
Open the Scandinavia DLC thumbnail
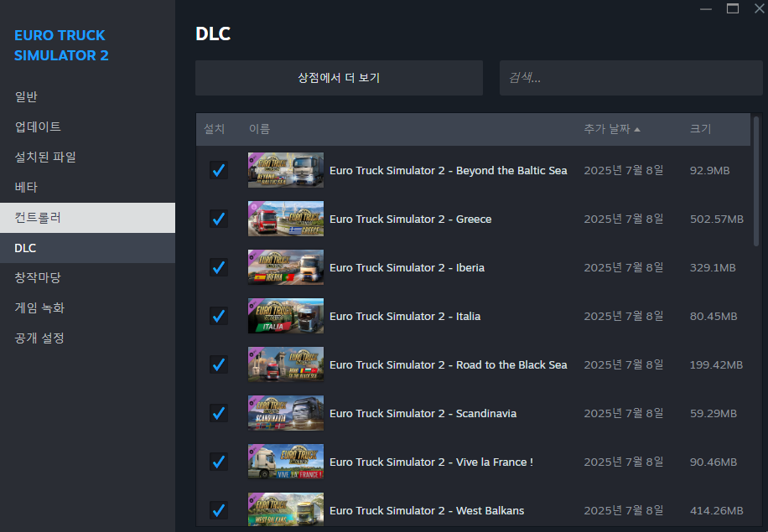pyautogui.click(x=286, y=412)
